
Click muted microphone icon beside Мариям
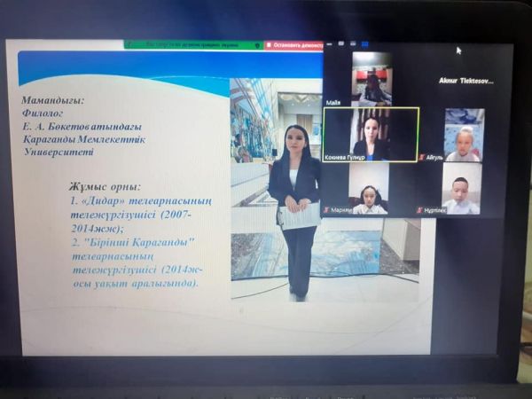coord(327,210)
